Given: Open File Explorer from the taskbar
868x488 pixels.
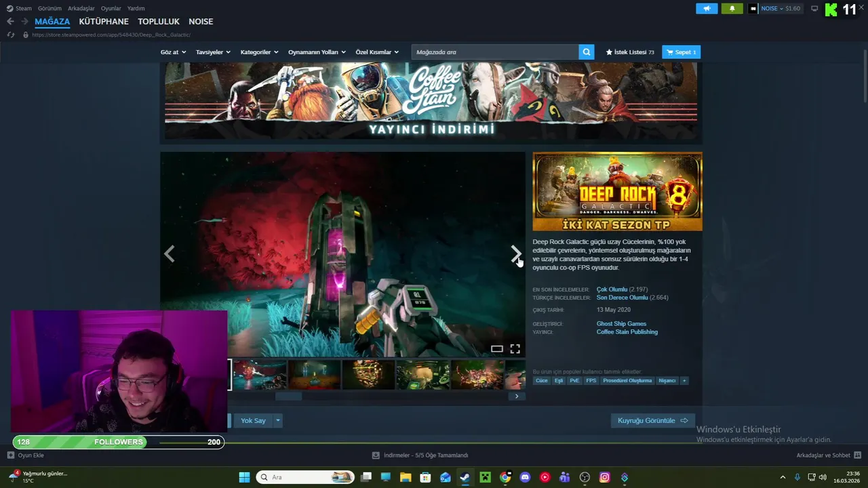Looking at the screenshot, I should coord(406,477).
